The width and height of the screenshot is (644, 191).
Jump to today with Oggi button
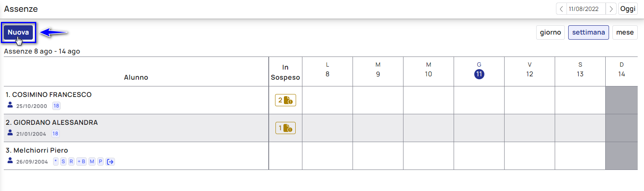[x=628, y=9]
